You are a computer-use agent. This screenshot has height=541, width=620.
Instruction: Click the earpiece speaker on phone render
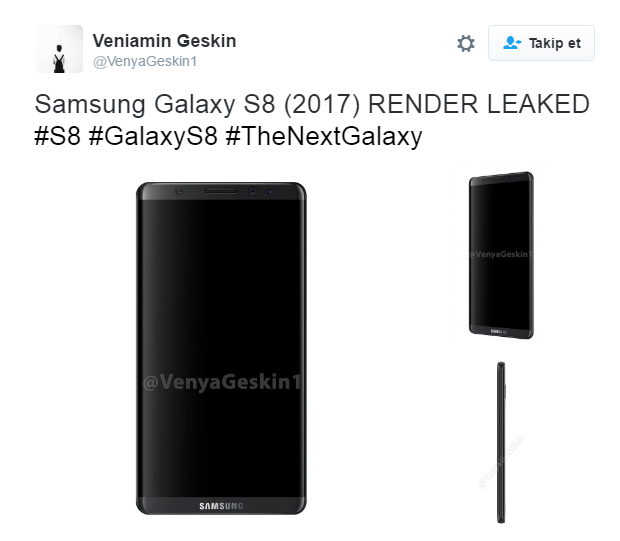pos(221,191)
